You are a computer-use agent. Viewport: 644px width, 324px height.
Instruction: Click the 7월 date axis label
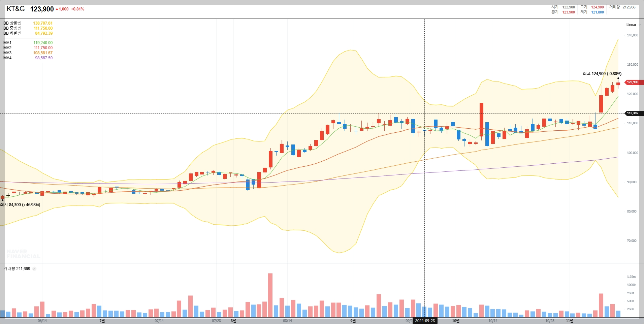102,321
